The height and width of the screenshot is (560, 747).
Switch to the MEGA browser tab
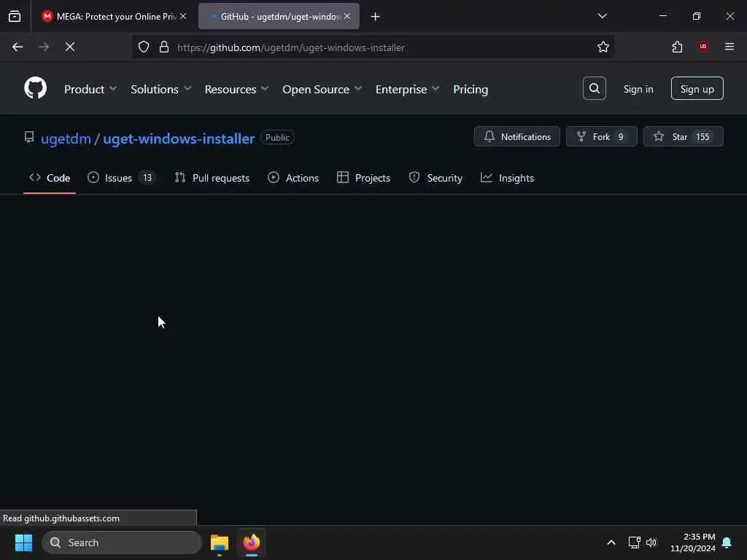coord(112,16)
